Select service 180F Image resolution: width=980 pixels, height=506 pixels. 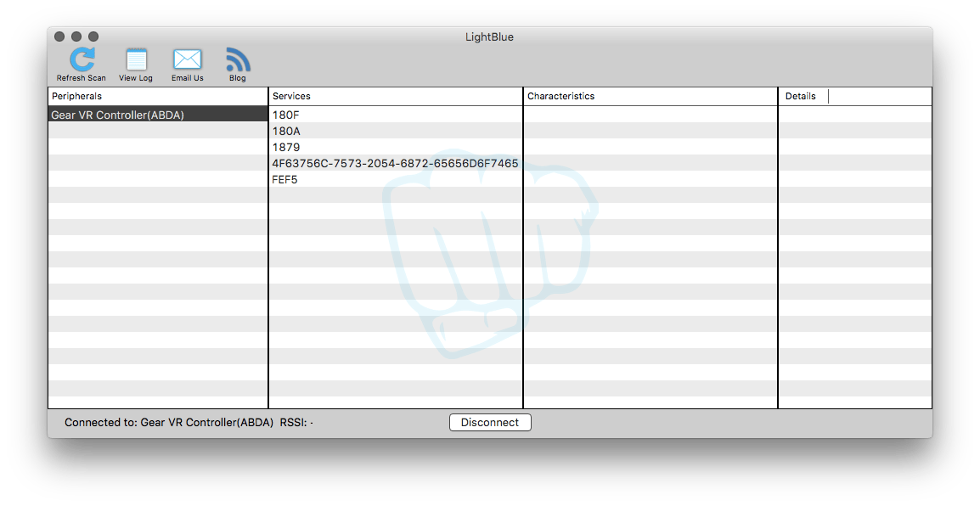285,115
